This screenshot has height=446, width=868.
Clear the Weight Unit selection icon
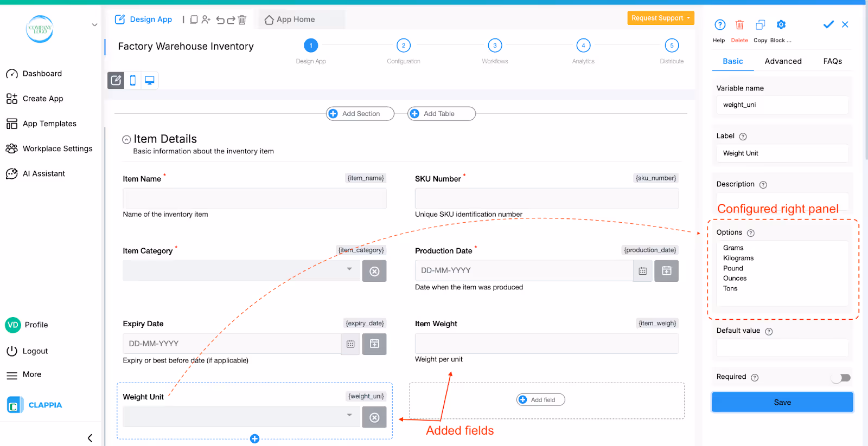(374, 417)
